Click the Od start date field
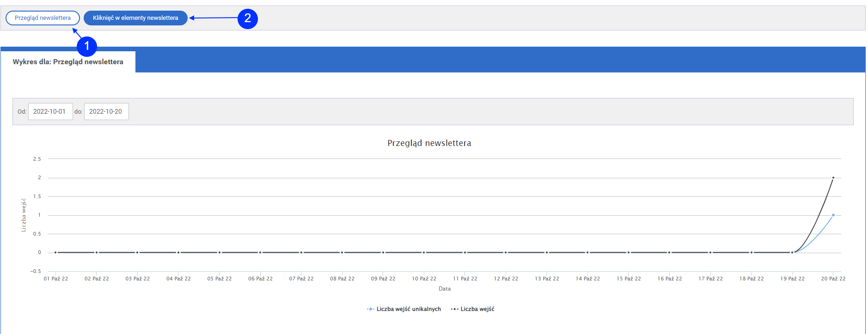Viewport: 868px width, 334px height. click(50, 111)
